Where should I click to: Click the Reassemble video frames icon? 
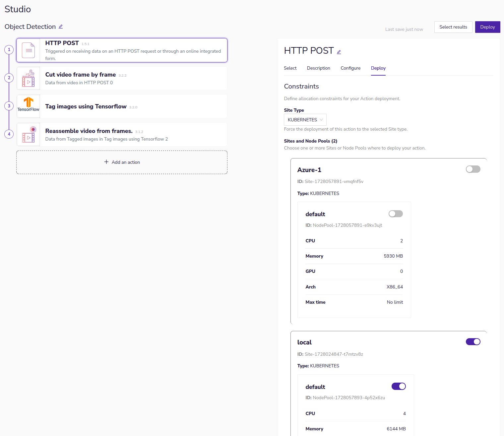point(29,135)
